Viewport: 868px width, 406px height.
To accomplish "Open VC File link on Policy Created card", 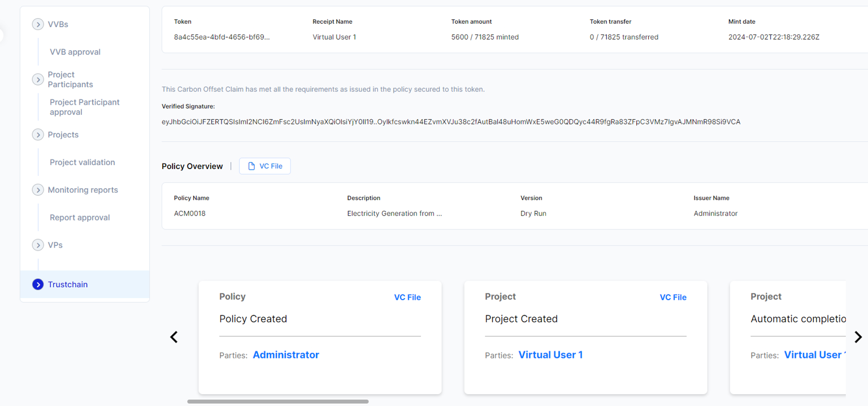I will [407, 297].
